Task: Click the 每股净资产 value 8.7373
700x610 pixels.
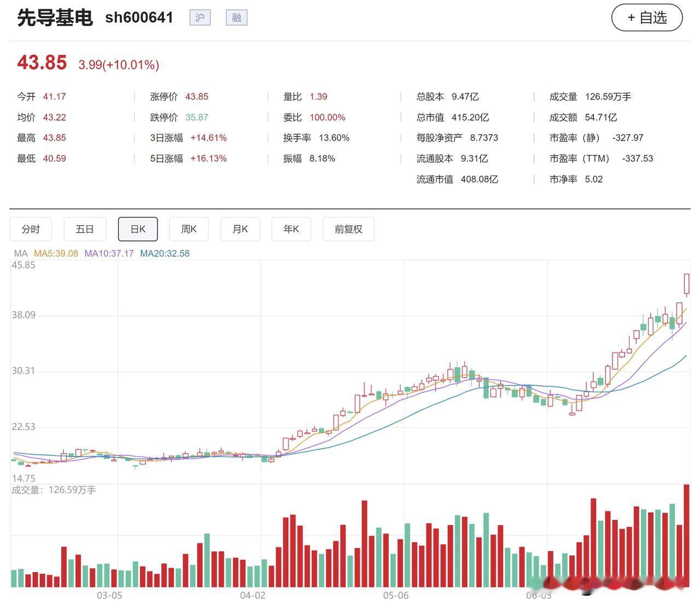Action: point(484,138)
